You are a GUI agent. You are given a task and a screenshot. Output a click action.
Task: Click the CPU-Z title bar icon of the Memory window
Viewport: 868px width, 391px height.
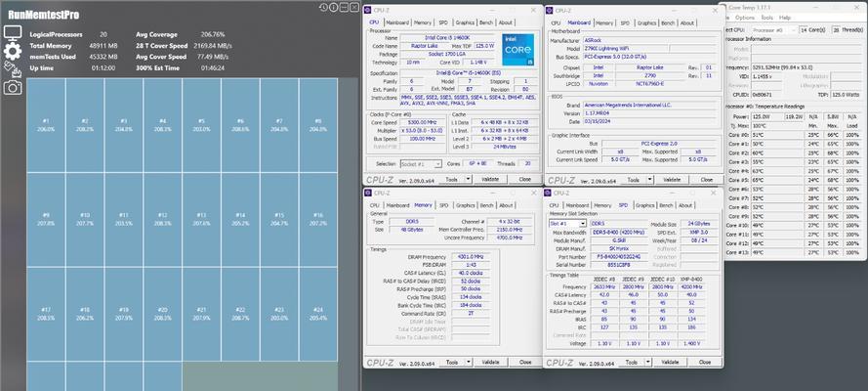coord(369,193)
